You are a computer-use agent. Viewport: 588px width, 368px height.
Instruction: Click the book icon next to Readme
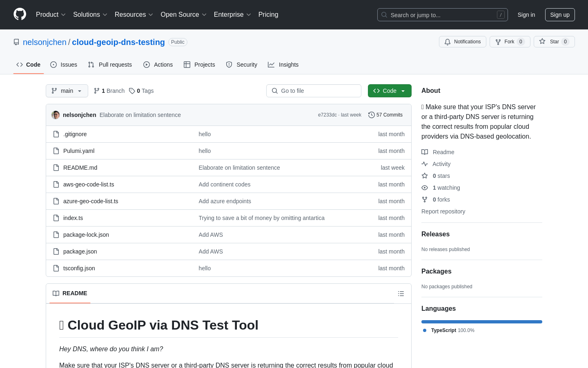click(425, 152)
